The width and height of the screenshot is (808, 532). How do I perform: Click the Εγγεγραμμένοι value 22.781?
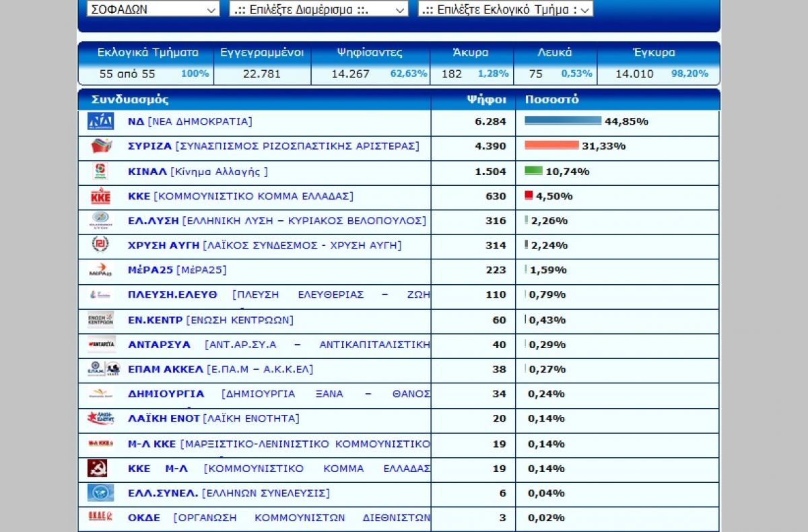262,74
